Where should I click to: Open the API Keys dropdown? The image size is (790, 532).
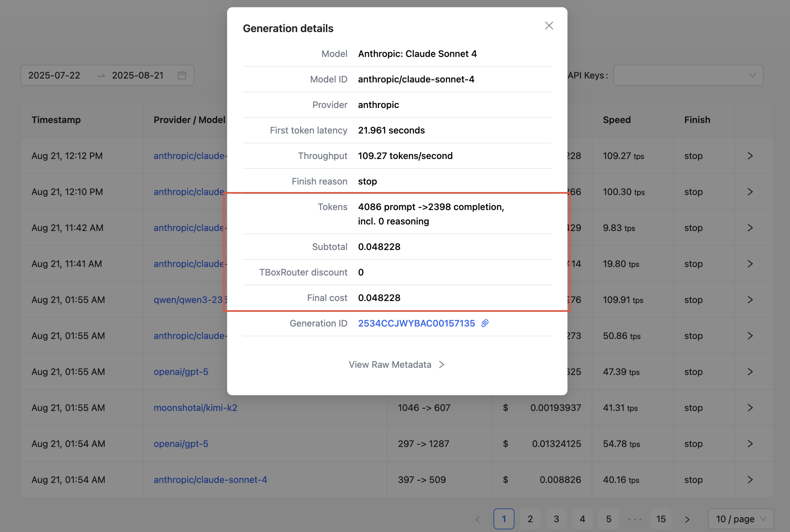tap(688, 75)
